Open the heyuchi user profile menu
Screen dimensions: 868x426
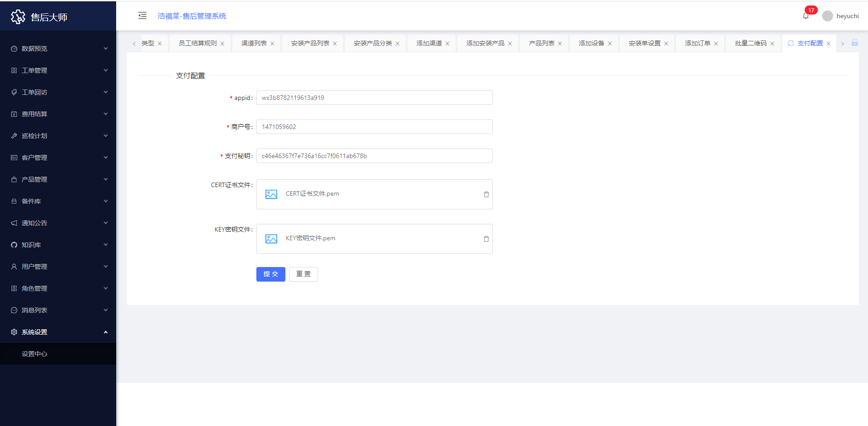coord(841,16)
